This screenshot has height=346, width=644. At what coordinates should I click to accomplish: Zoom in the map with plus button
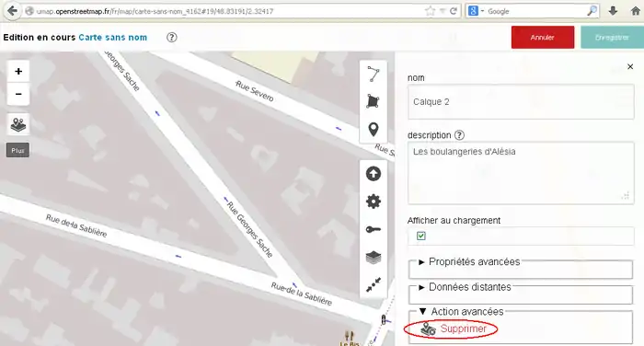18,72
